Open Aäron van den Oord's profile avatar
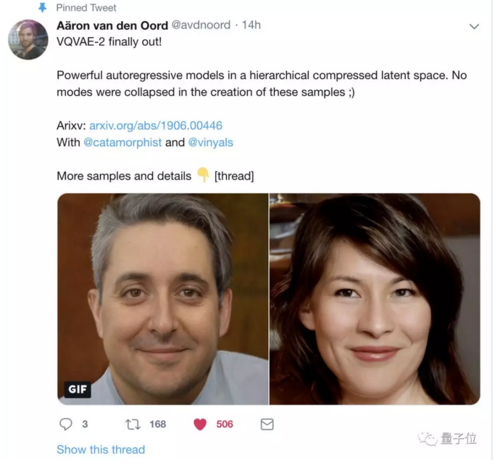 [28, 40]
